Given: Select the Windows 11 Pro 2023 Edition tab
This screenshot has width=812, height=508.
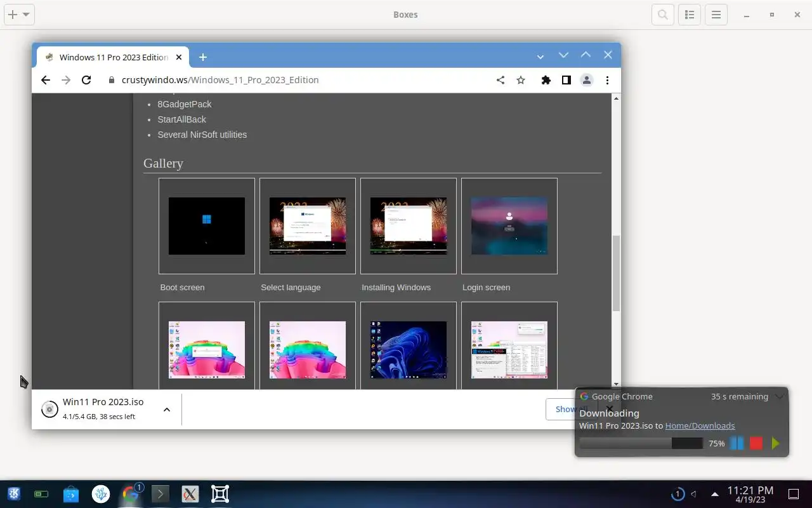Looking at the screenshot, I should coord(112,57).
